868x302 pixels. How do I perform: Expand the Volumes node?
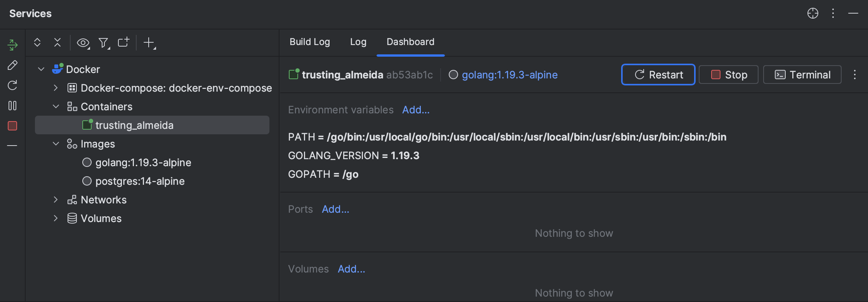point(56,218)
